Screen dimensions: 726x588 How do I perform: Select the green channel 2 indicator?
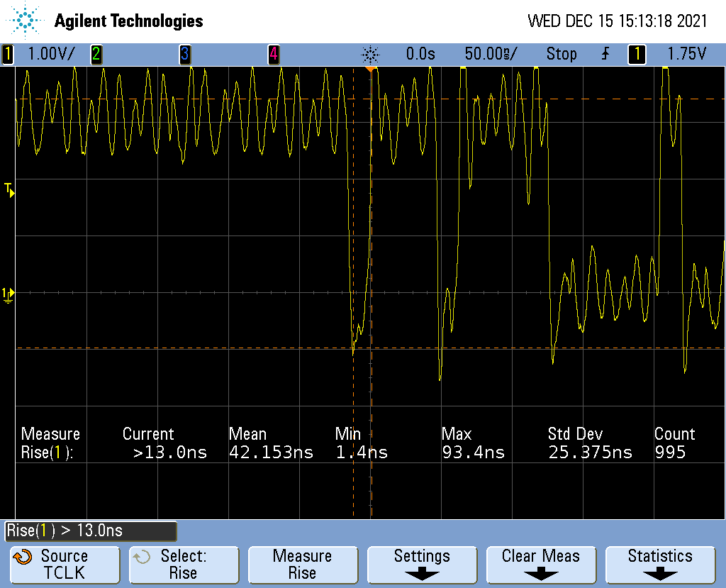pos(96,54)
